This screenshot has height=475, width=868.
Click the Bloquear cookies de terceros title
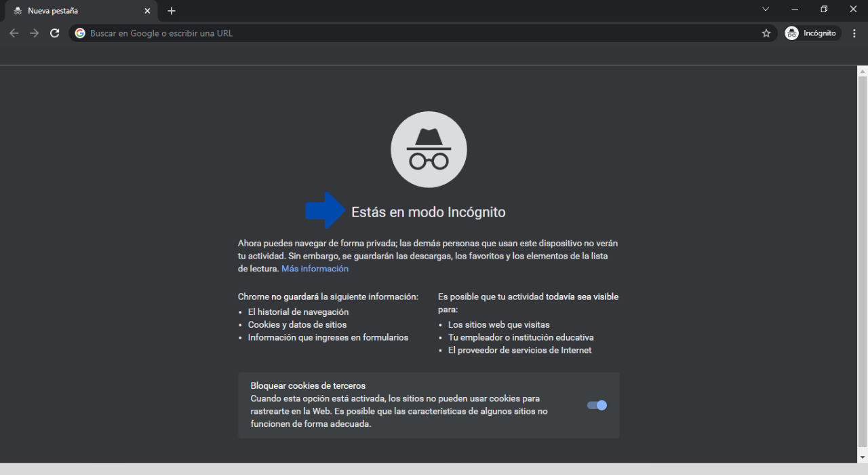(308, 386)
